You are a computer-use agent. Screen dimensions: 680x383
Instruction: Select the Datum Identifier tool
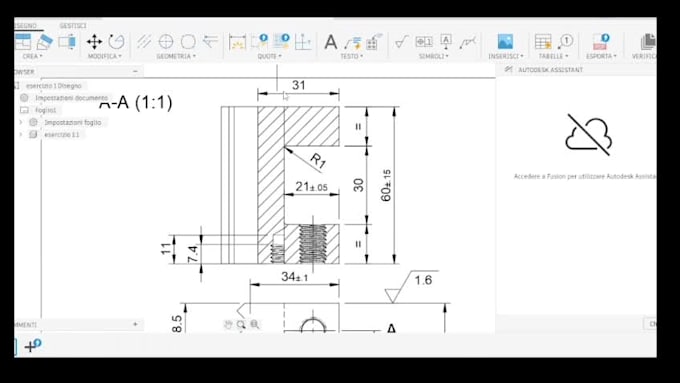click(x=446, y=42)
